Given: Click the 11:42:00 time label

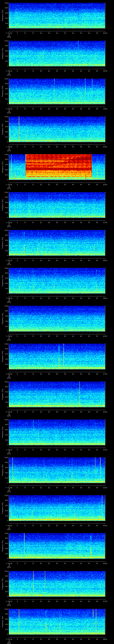Looking at the screenshot, I should click(x=9, y=450).
